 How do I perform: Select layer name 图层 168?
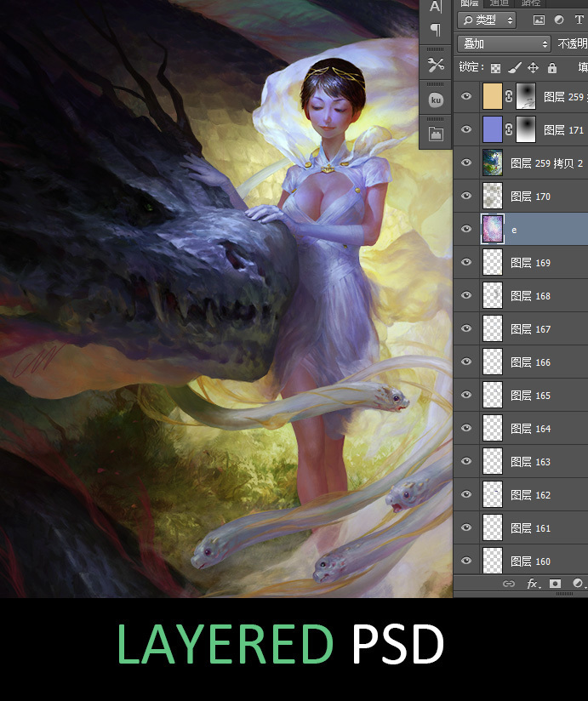530,296
